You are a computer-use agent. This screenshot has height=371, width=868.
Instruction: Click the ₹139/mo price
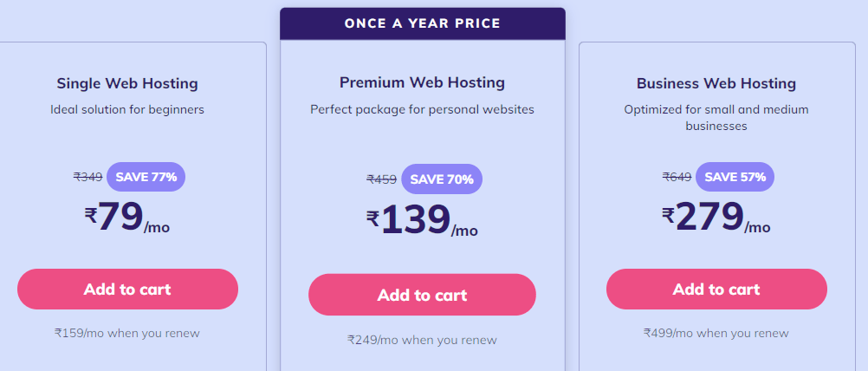pyautogui.click(x=422, y=221)
